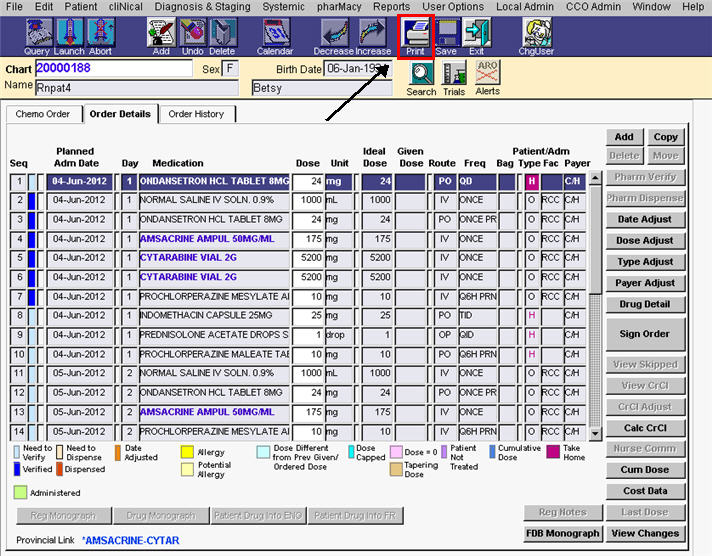Screen dimensions: 712x556
Task: Open the Drug Detail button
Action: [645, 304]
